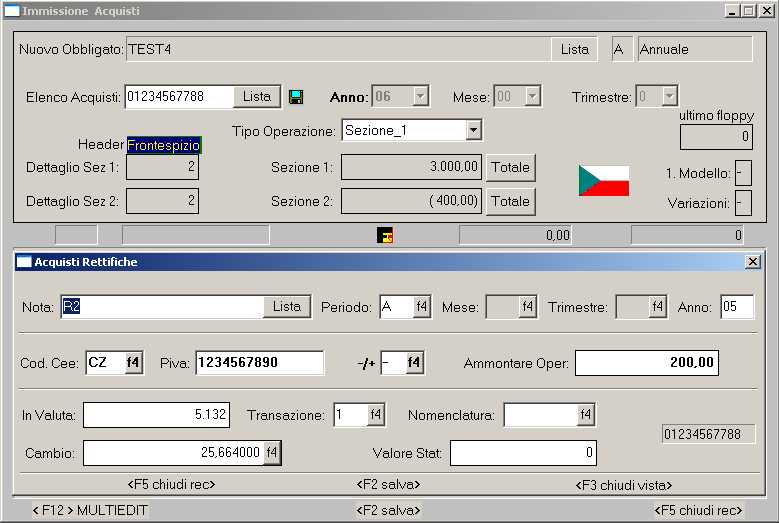Click the Piva input field
The height and width of the screenshot is (523, 779).
point(260,363)
